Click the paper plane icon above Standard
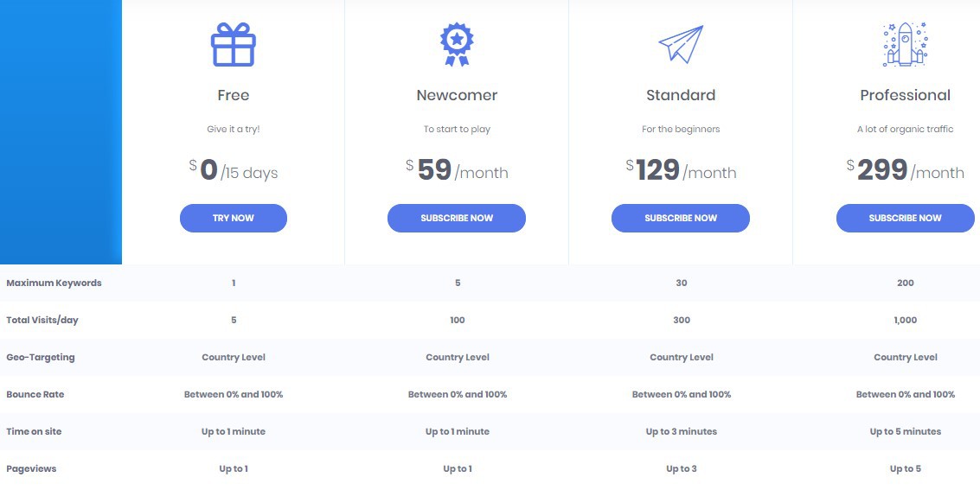 click(681, 44)
